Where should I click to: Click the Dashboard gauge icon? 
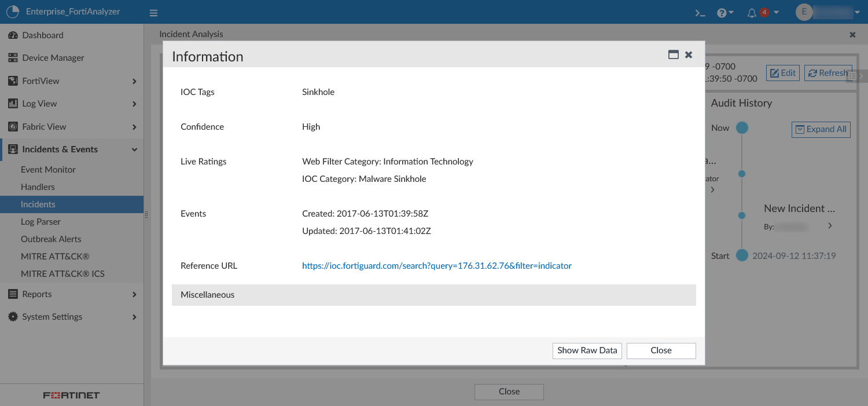(13, 35)
